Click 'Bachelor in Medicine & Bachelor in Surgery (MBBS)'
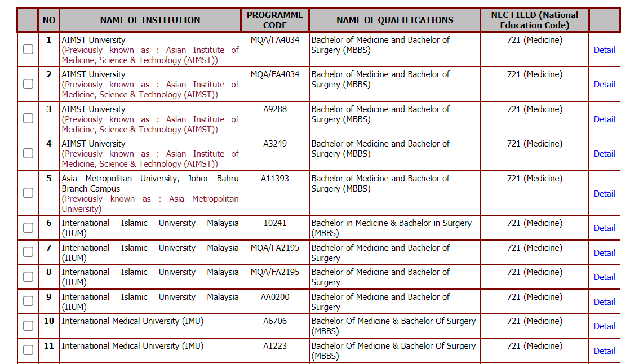 click(x=391, y=228)
